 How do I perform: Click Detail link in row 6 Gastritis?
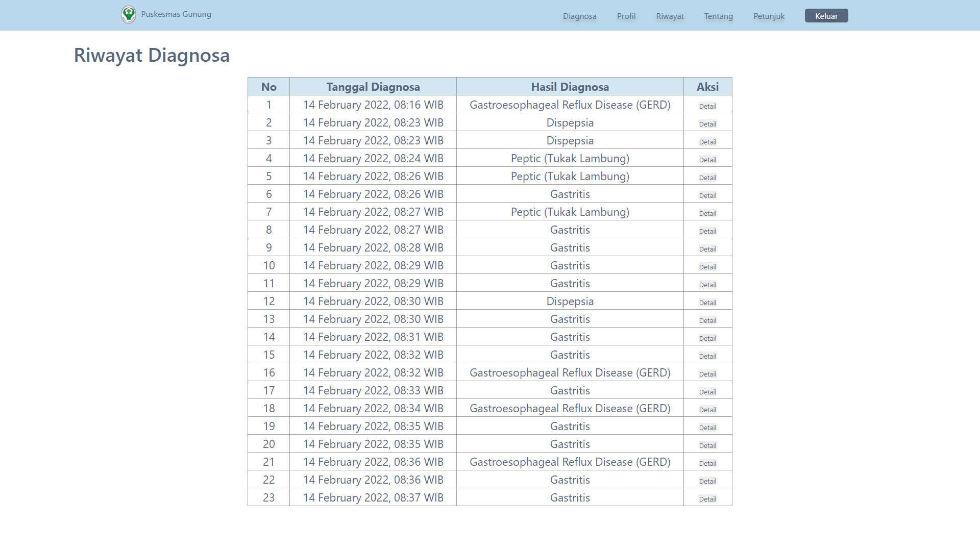coord(707,195)
